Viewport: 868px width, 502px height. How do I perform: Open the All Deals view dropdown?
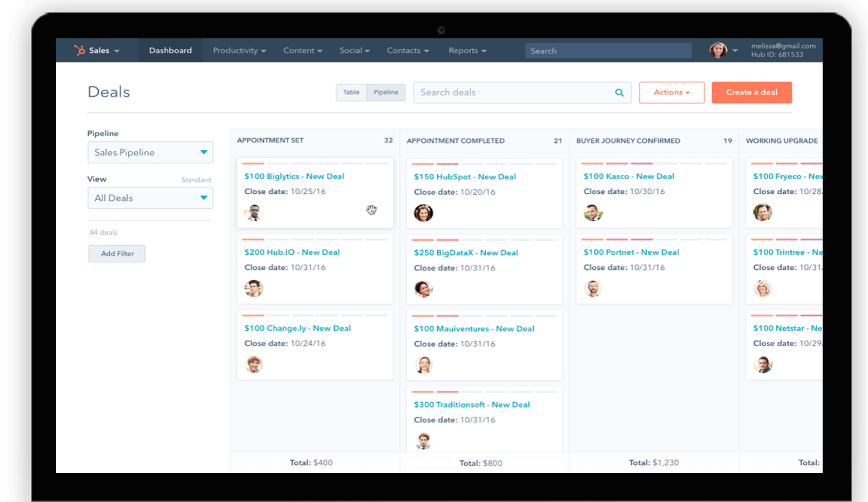(x=151, y=198)
